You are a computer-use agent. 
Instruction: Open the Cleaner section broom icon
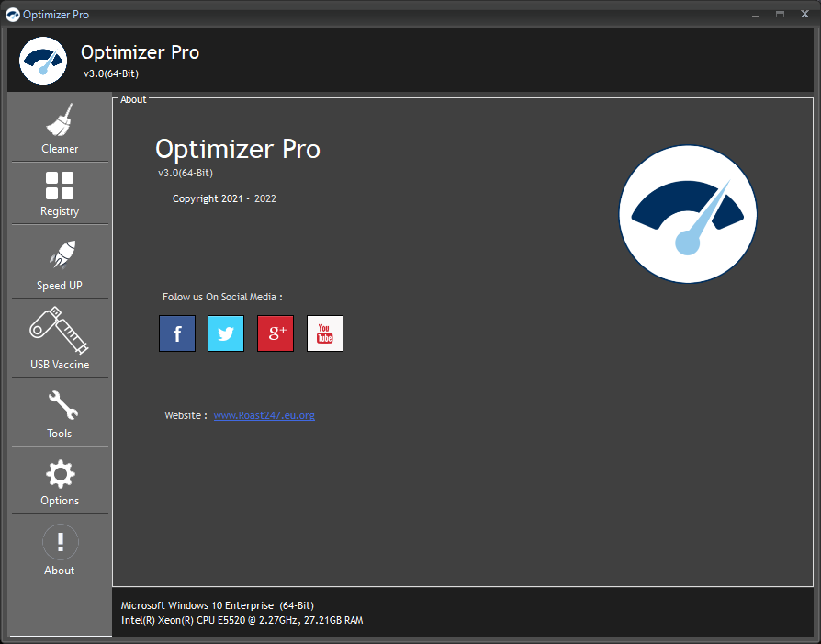(59, 119)
